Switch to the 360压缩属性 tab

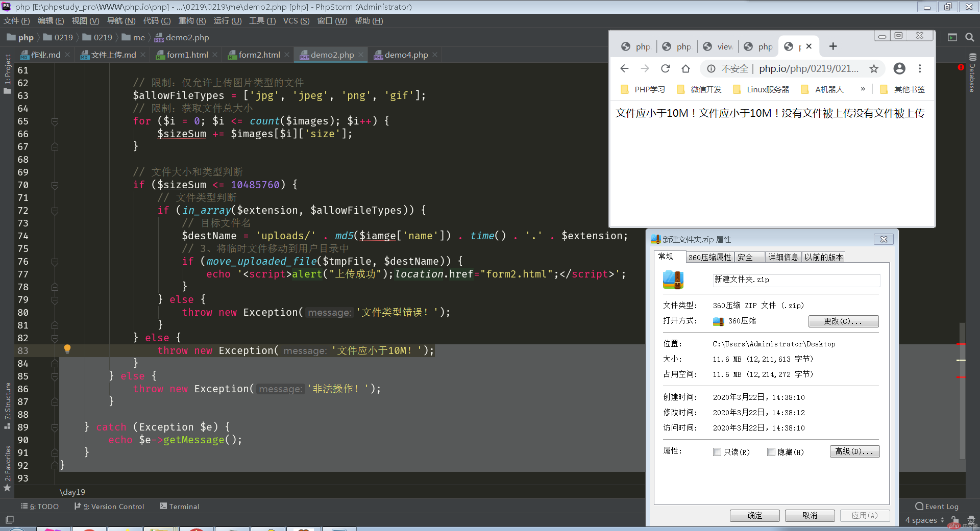[x=709, y=257]
